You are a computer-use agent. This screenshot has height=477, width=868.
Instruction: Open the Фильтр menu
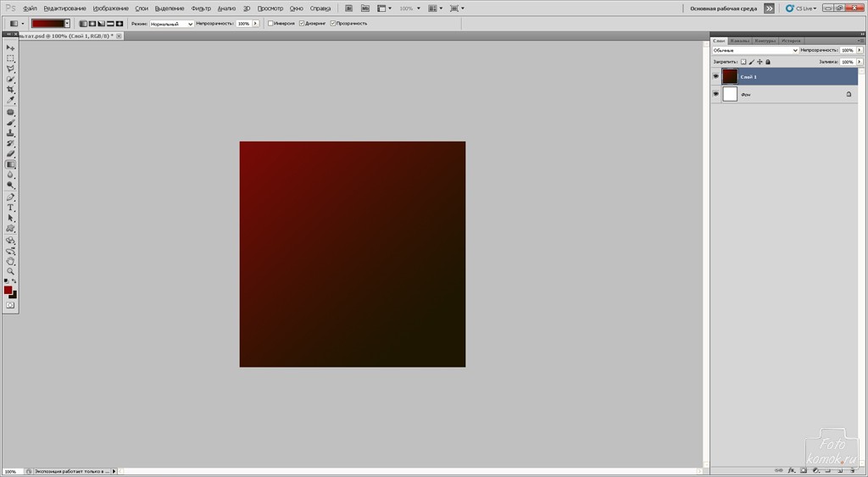click(x=201, y=8)
